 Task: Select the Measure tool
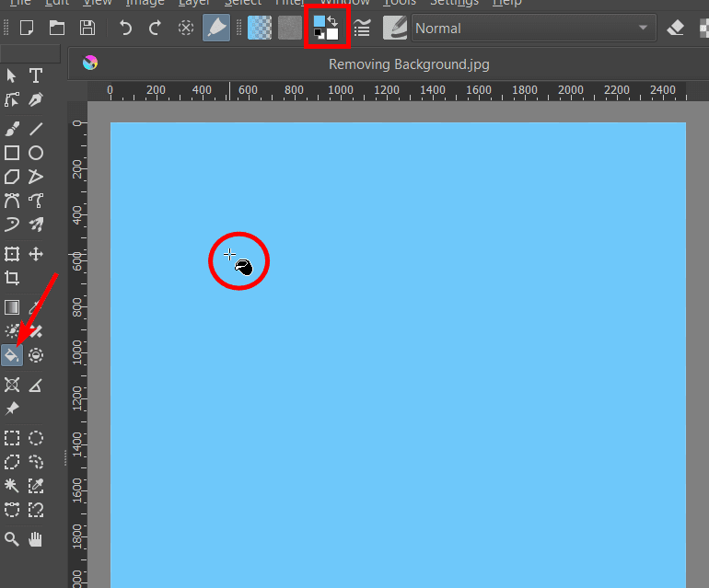(x=36, y=385)
